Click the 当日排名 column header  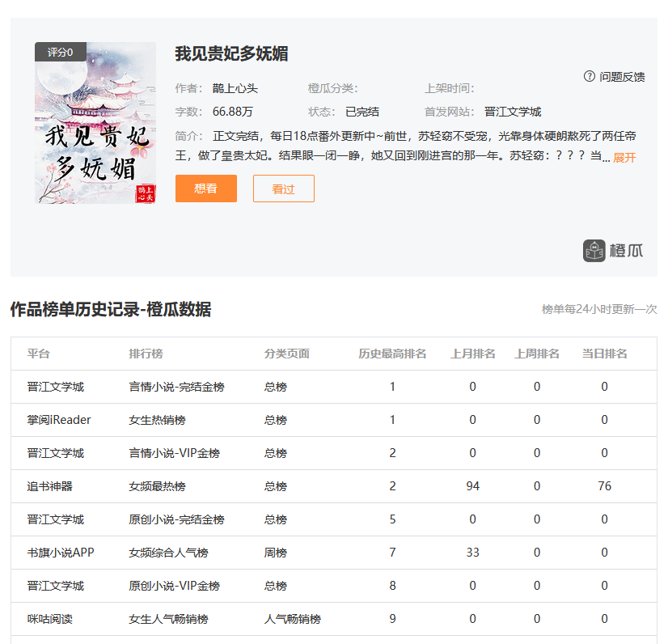point(604,354)
